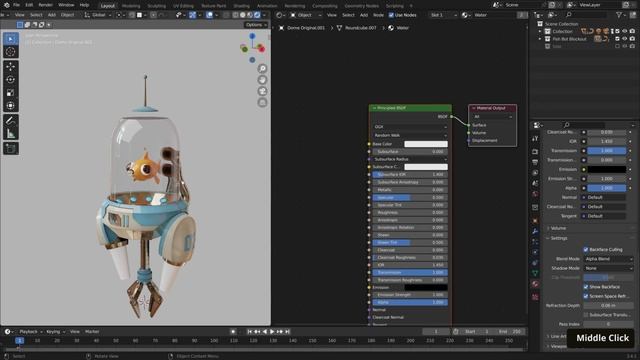Viewport: 640px width, 360px height.
Task: Click the Refraction Depth field
Action: pos(608,305)
